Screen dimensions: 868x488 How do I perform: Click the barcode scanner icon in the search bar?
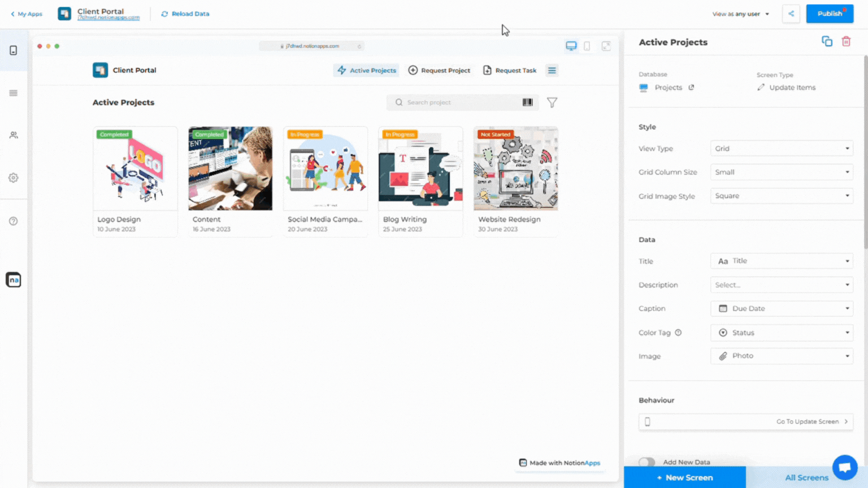click(x=527, y=102)
